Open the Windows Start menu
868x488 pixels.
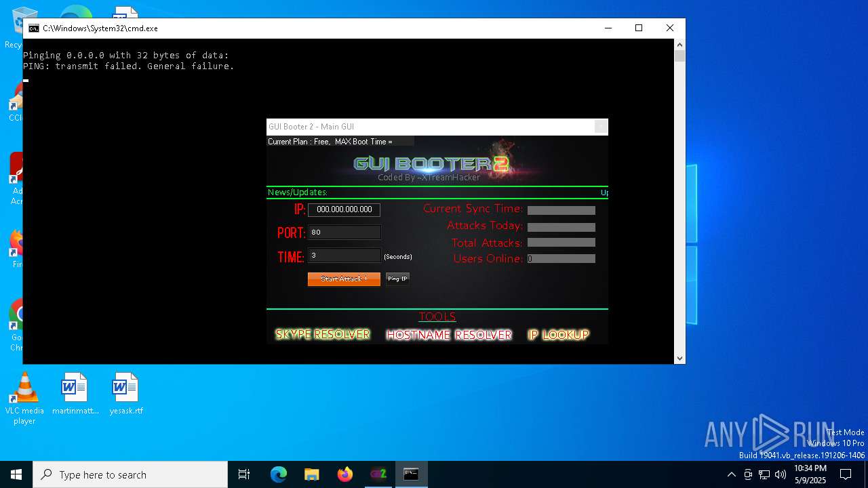[16, 474]
